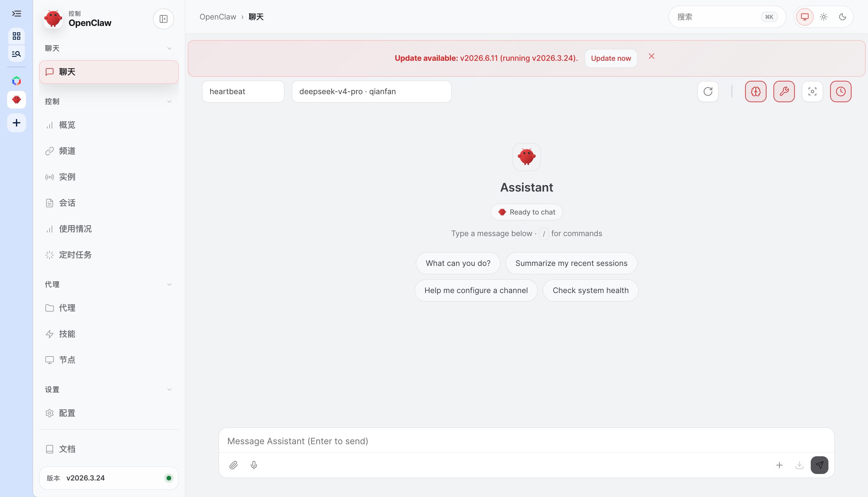868x497 pixels.
Task: Collapse the 聊天 section chevron
Action: [x=169, y=48]
